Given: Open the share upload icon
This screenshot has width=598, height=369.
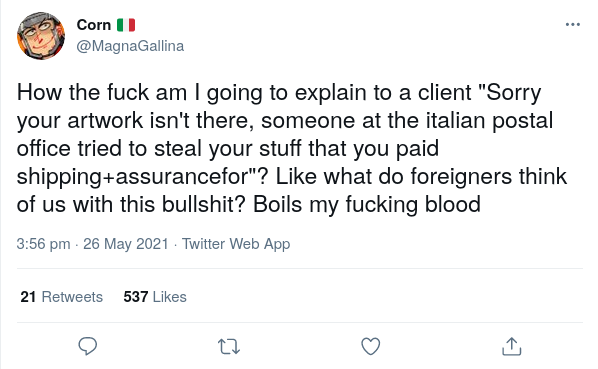Looking at the screenshot, I should pos(511,346).
